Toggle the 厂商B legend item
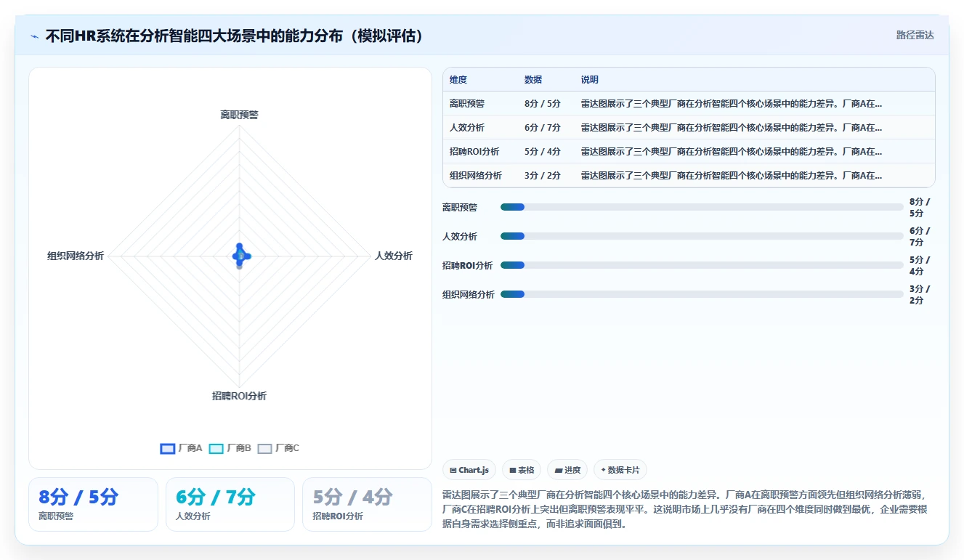Image resolution: width=964 pixels, height=560 pixels. tap(230, 448)
